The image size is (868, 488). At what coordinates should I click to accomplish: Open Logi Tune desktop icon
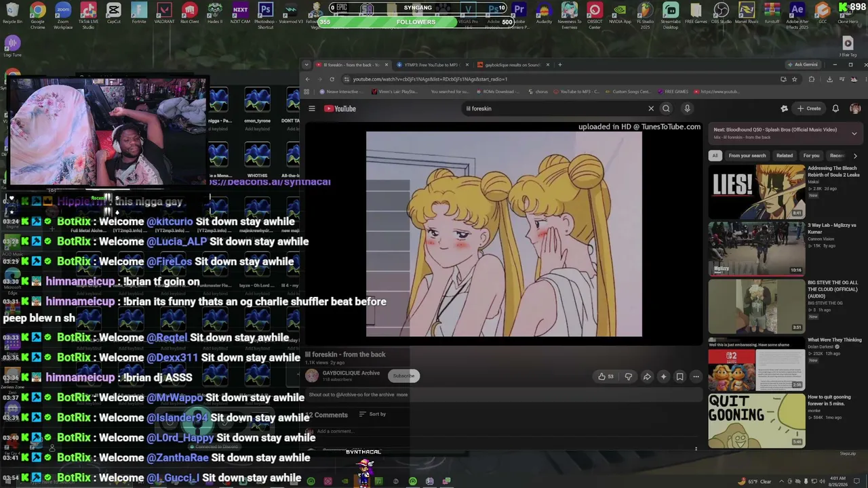12,46
